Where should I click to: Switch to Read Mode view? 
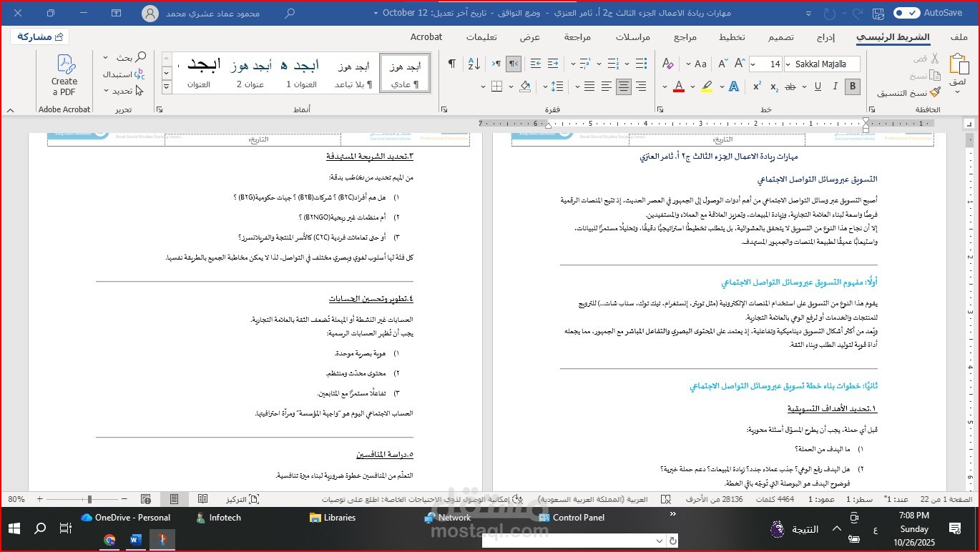pyautogui.click(x=202, y=498)
